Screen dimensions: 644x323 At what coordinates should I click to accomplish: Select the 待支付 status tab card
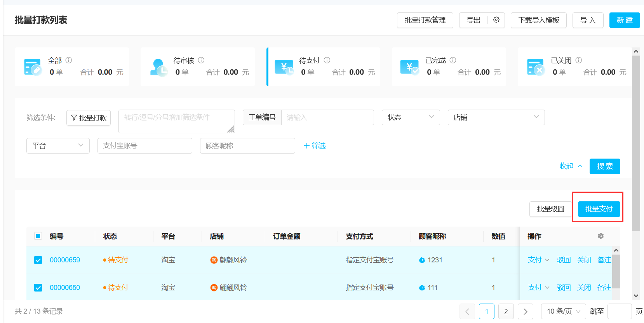point(324,67)
